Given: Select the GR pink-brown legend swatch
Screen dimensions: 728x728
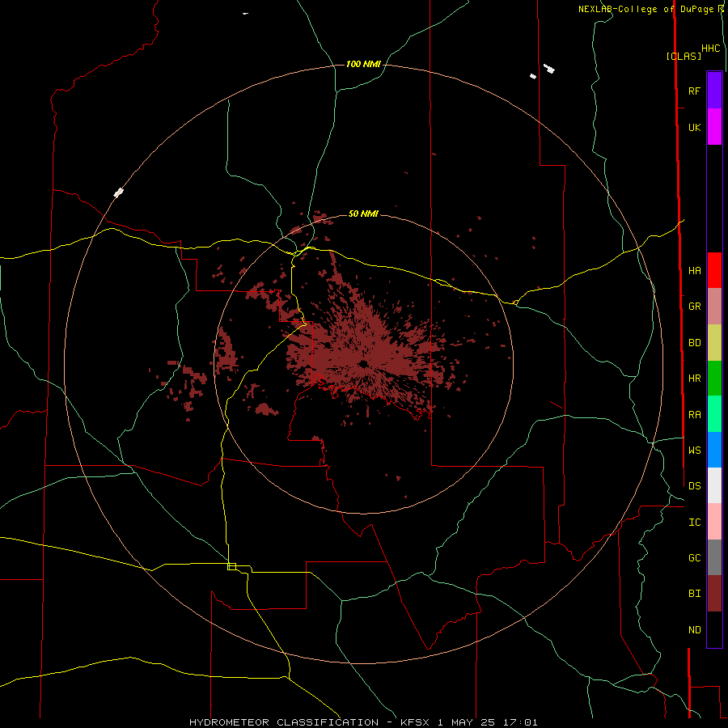Looking at the screenshot, I should click(714, 307).
